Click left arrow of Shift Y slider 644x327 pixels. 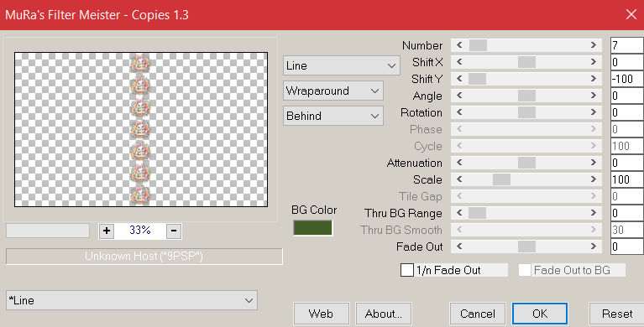click(x=459, y=79)
